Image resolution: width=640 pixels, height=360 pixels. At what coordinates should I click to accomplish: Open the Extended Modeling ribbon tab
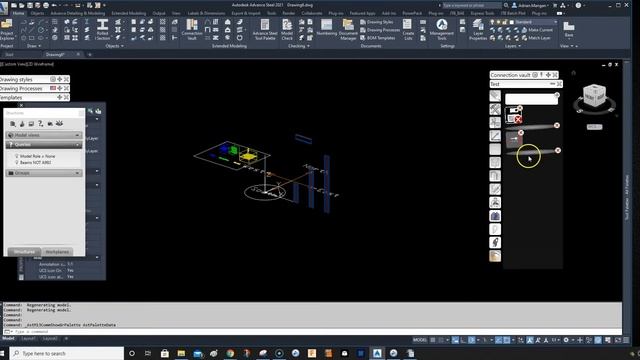click(129, 13)
